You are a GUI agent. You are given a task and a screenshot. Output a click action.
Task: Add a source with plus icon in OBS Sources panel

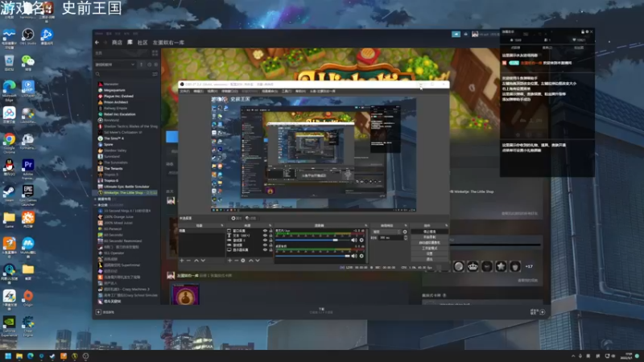pyautogui.click(x=229, y=260)
